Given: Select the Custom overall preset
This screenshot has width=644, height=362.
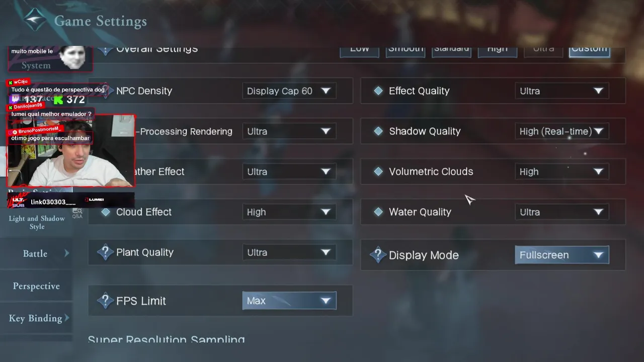Looking at the screenshot, I should pos(590,51).
